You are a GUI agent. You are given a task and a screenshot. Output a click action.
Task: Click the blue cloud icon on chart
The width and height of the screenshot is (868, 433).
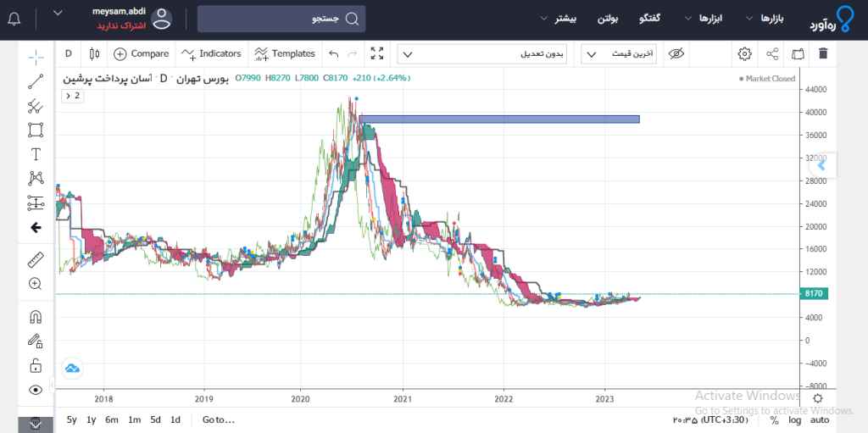(72, 368)
